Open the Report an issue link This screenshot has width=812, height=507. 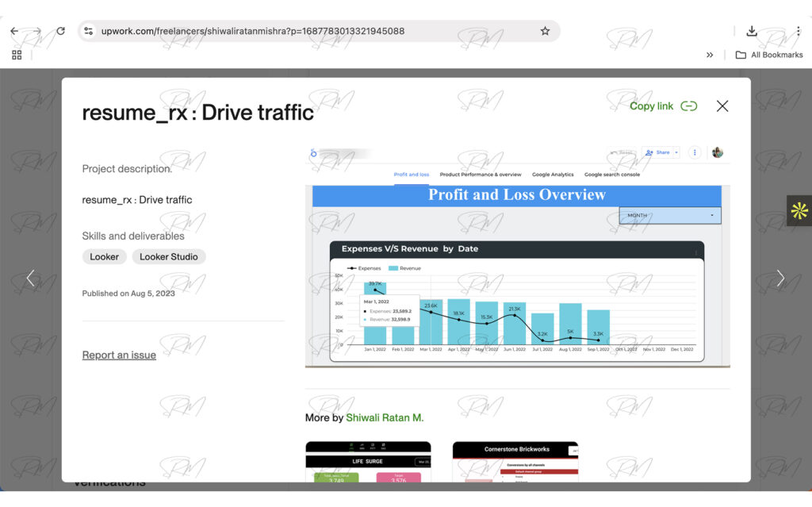point(119,355)
